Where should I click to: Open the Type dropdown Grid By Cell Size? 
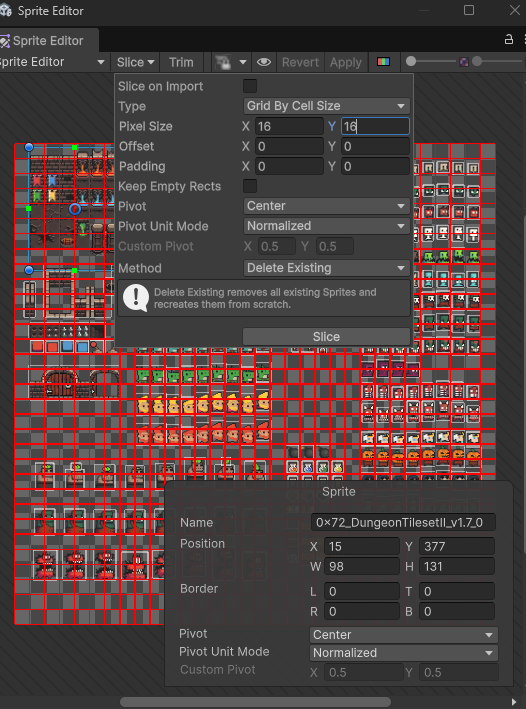[327, 106]
